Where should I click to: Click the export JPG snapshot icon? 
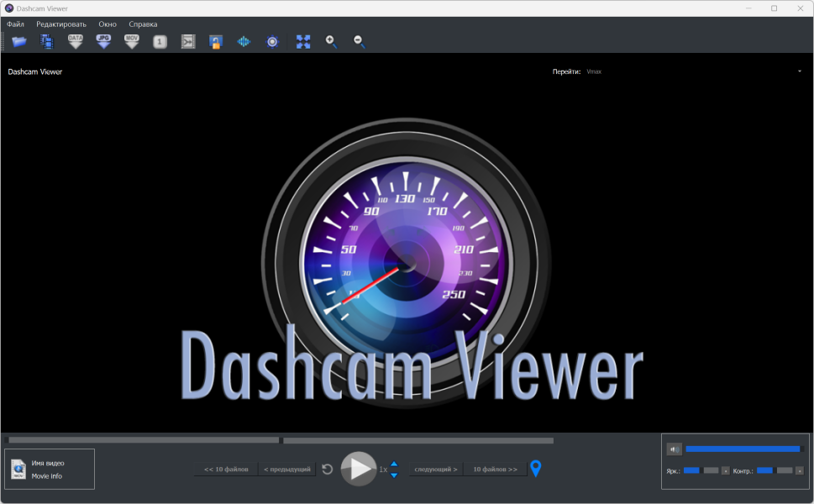[103, 41]
